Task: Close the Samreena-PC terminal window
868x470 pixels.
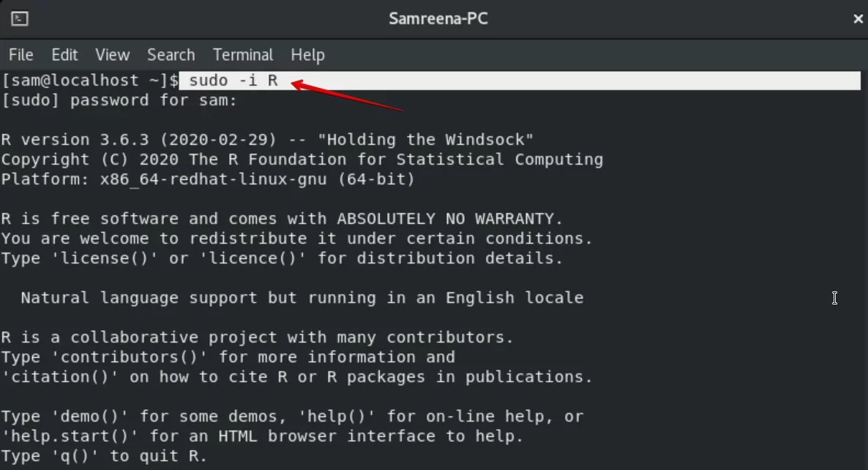Action: [858, 19]
